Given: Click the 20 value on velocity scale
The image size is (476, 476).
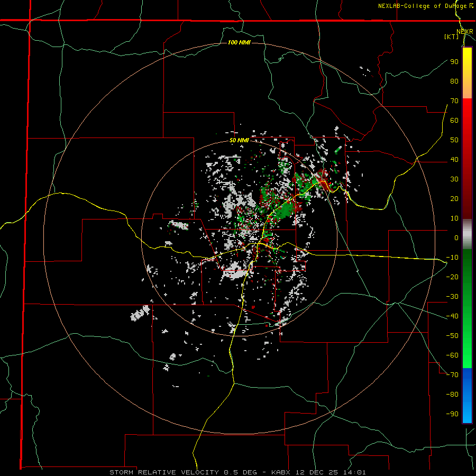Looking at the screenshot, I should [454, 198].
